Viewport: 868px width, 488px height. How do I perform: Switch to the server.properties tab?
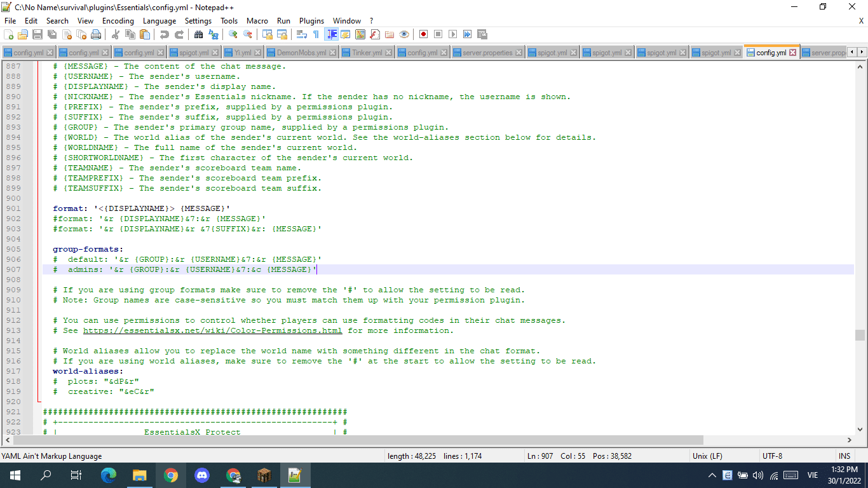click(487, 53)
